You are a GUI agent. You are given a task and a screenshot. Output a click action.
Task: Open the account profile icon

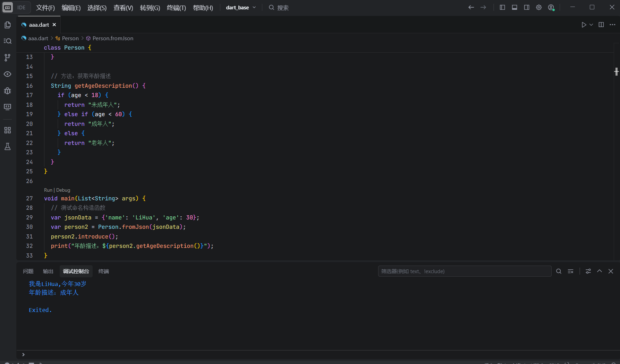[x=551, y=7]
